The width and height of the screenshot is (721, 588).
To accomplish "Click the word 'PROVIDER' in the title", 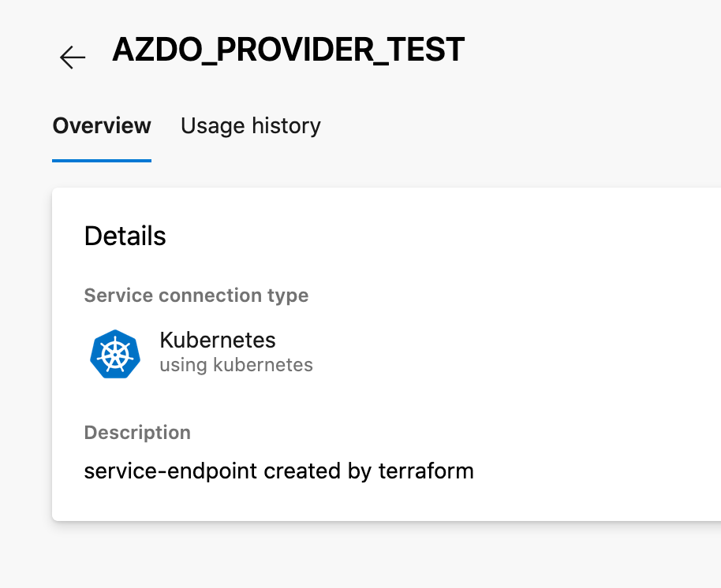I will pos(295,49).
